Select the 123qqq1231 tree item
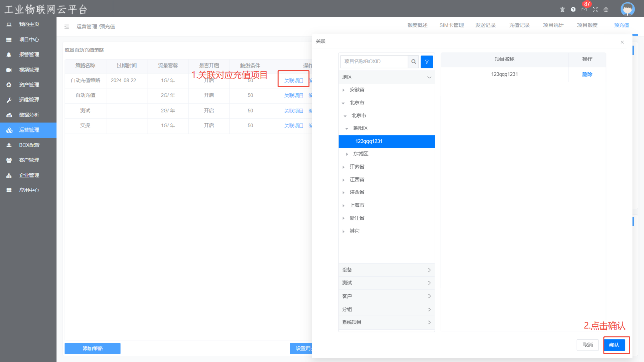Image resolution: width=644 pixels, height=362 pixels. (x=369, y=141)
